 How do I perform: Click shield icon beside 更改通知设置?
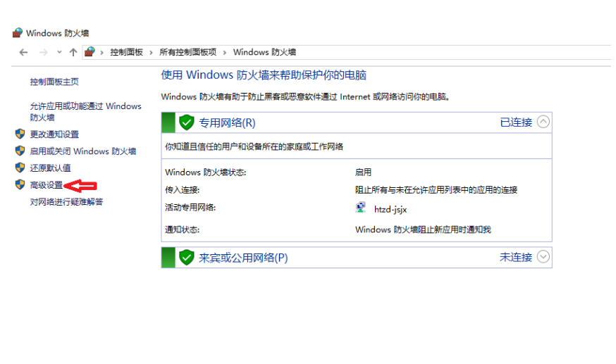20,134
